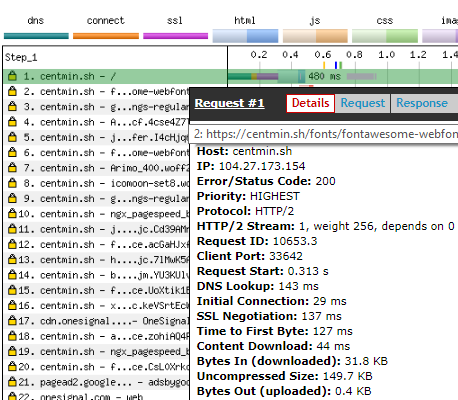
Task: Select request 7 Arimo_400.woff row text
Action: coord(106,168)
